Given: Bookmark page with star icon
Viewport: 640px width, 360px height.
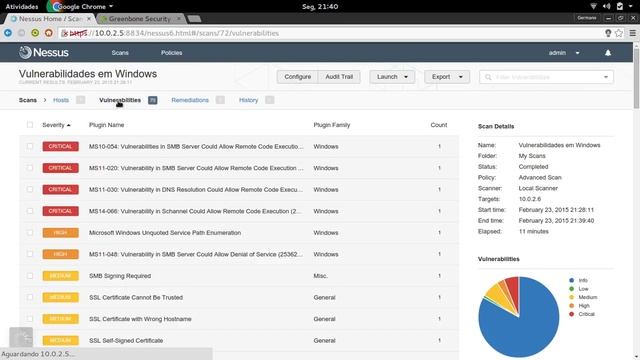Looking at the screenshot, I should click(x=619, y=33).
